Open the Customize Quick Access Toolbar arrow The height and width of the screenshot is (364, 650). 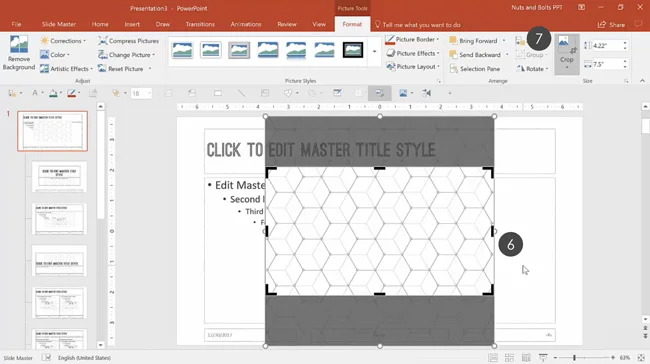click(450, 93)
